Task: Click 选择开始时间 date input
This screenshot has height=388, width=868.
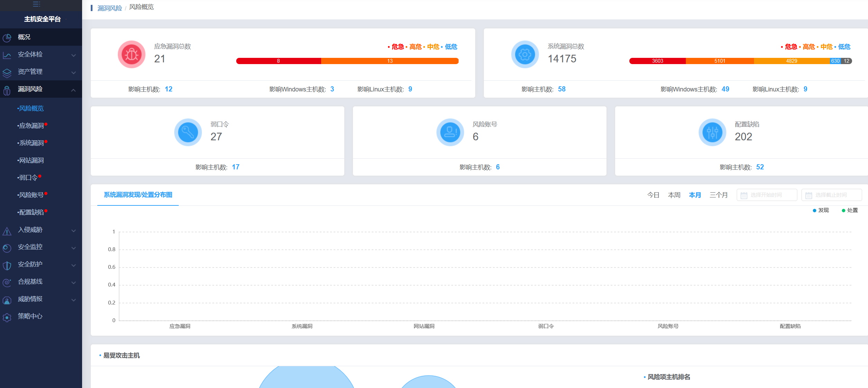Action: [767, 195]
